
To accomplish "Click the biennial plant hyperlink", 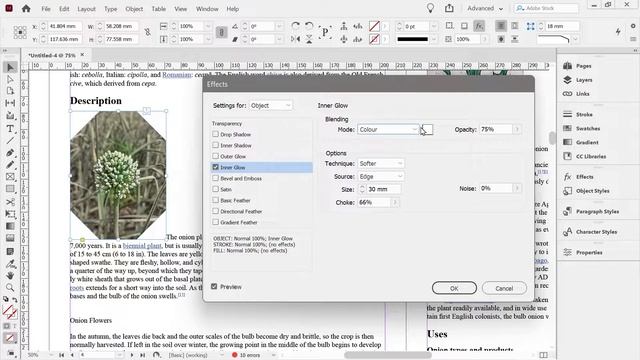I will pyautogui.click(x=142, y=246).
